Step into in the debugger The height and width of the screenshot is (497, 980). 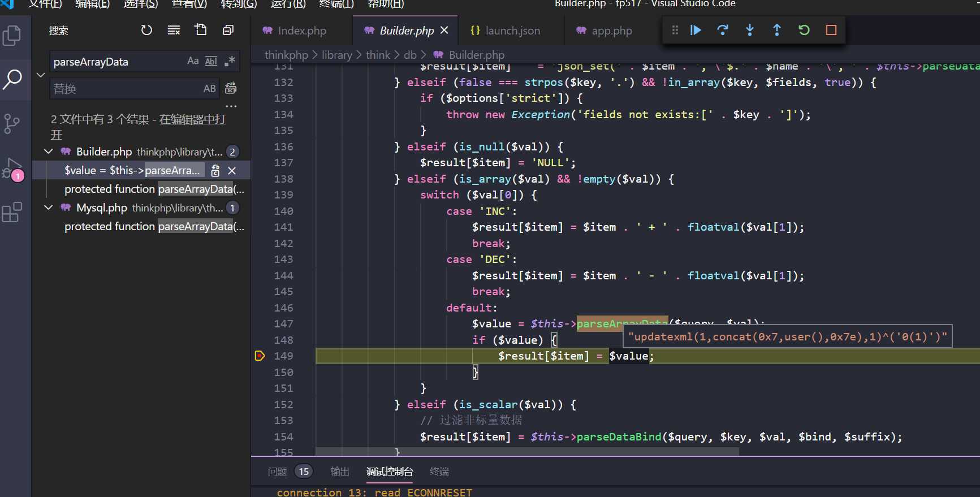[x=750, y=30]
